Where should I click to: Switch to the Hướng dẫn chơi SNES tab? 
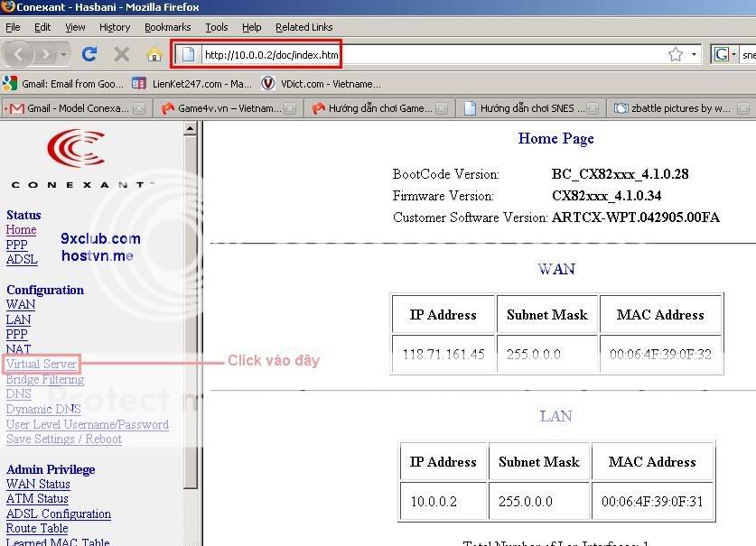(531, 108)
